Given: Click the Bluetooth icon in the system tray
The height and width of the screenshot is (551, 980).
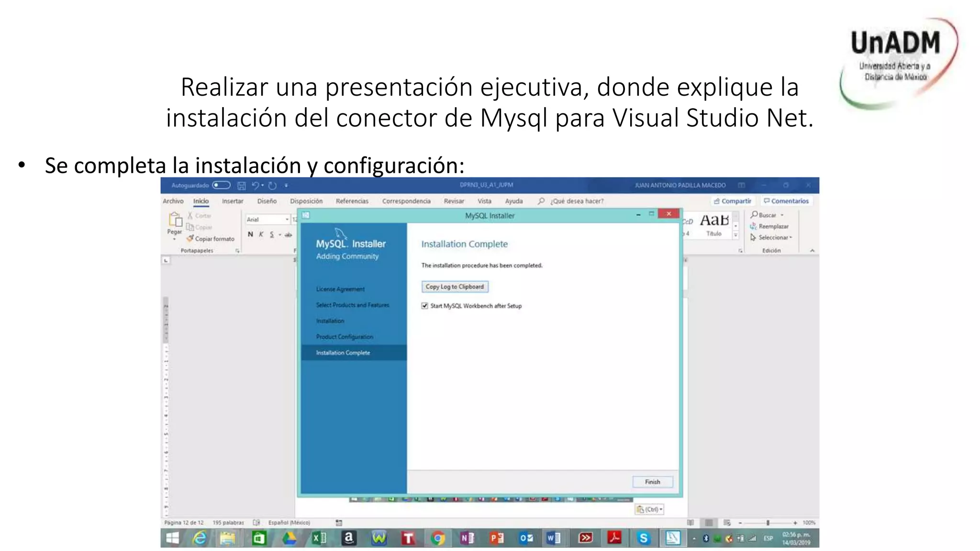Looking at the screenshot, I should pyautogui.click(x=705, y=539).
